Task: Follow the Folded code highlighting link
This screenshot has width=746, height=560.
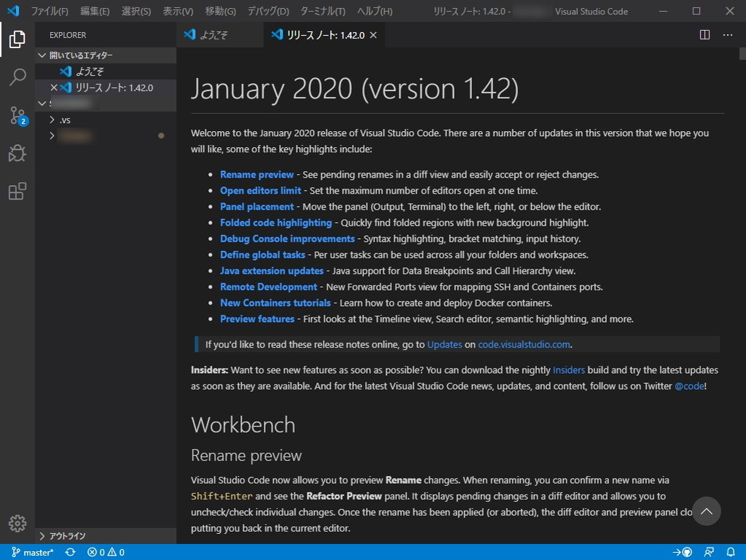Action: [276, 223]
